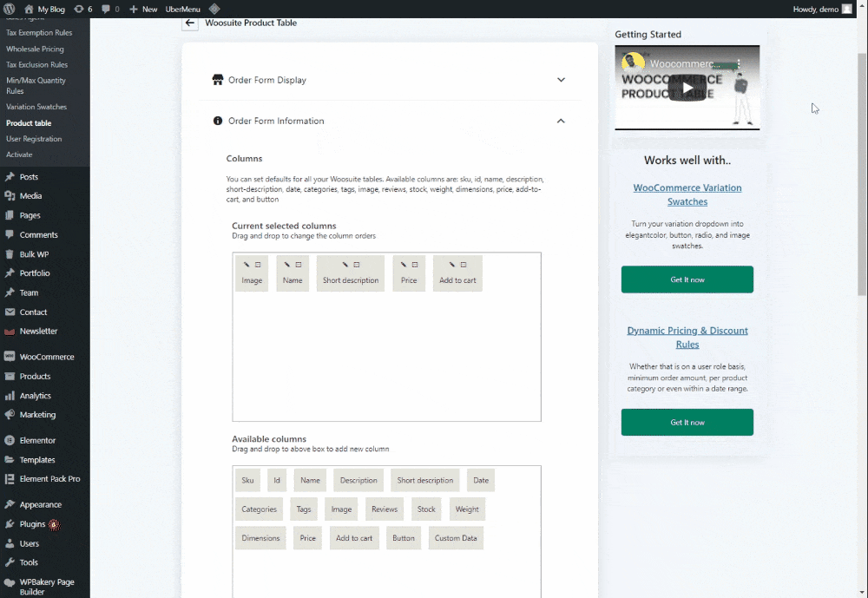This screenshot has height=598, width=868.
Task: Click the edit pencil on Image column
Action: pyautogui.click(x=246, y=265)
